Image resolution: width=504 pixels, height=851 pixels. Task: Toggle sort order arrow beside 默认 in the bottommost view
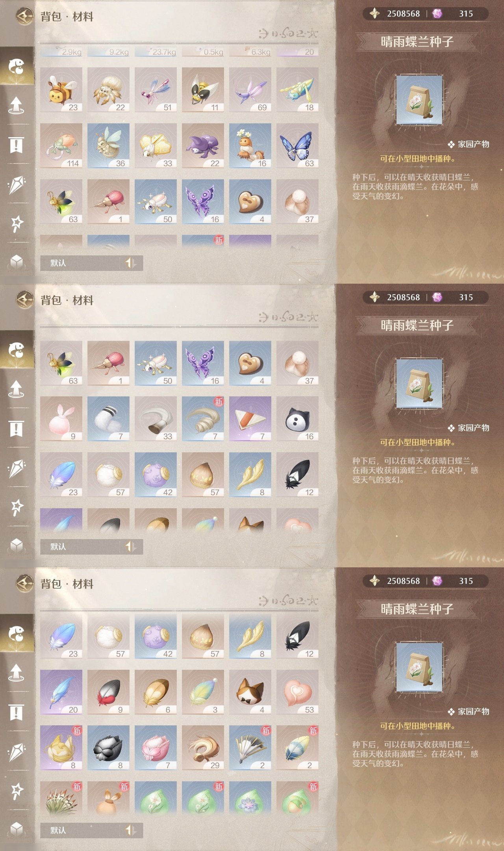click(x=131, y=830)
